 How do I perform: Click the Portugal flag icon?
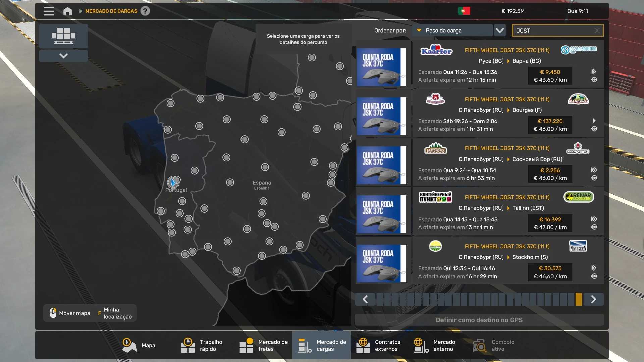[x=464, y=11]
